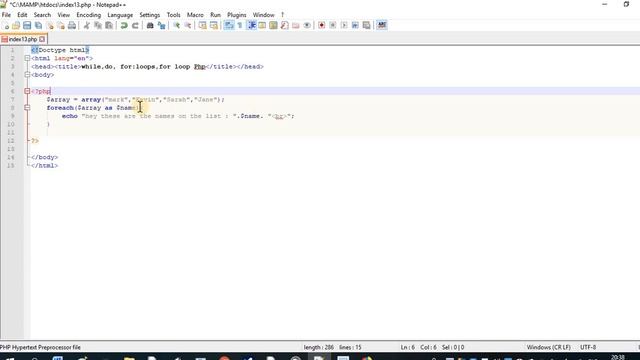Collapse the body block fold marker
This screenshot has height=360, width=640.
[27, 75]
